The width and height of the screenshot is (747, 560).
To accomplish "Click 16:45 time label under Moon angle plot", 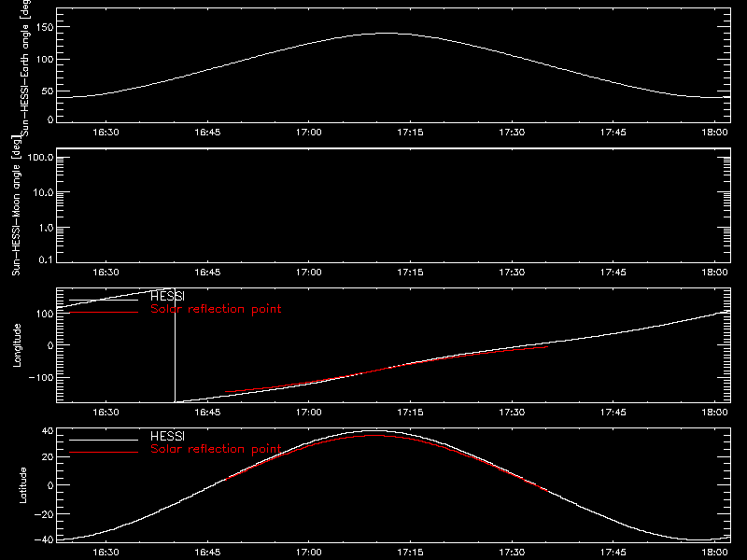I will (x=207, y=273).
